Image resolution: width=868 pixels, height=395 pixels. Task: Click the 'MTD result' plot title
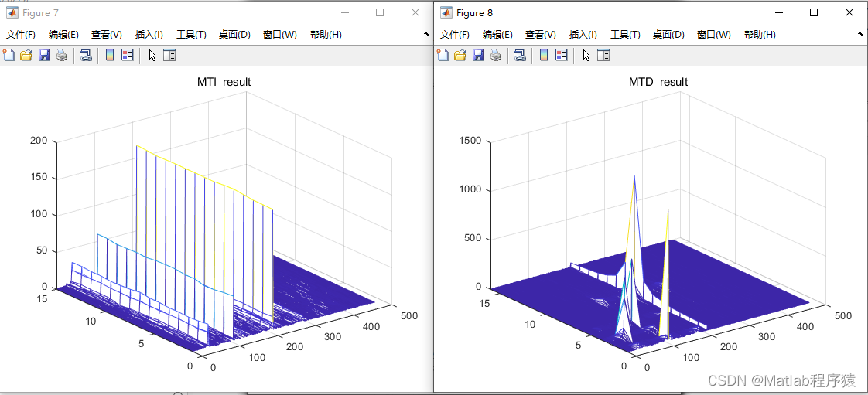click(658, 82)
